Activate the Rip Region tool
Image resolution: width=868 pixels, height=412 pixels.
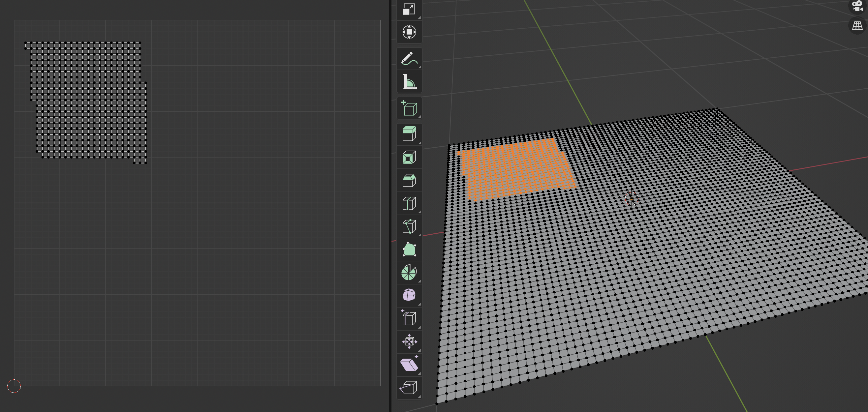[409, 388]
